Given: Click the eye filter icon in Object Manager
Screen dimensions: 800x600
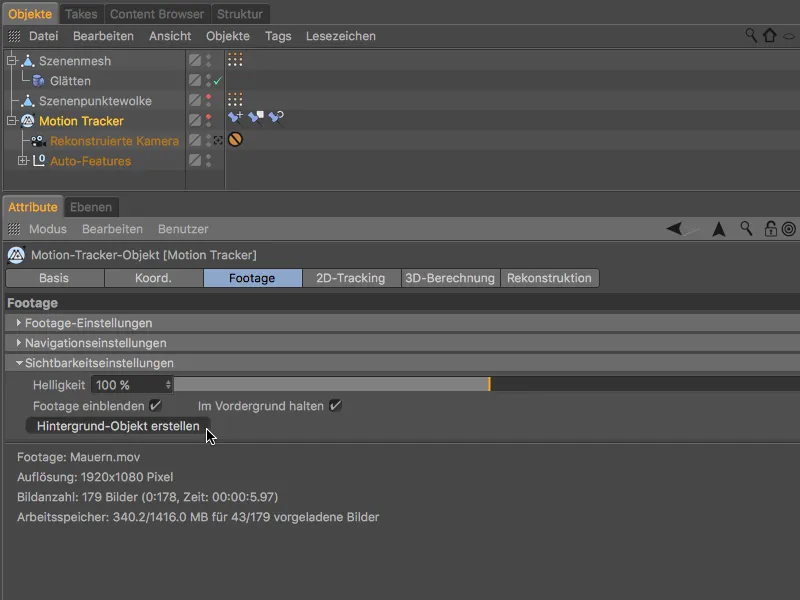Looking at the screenshot, I should (789, 36).
